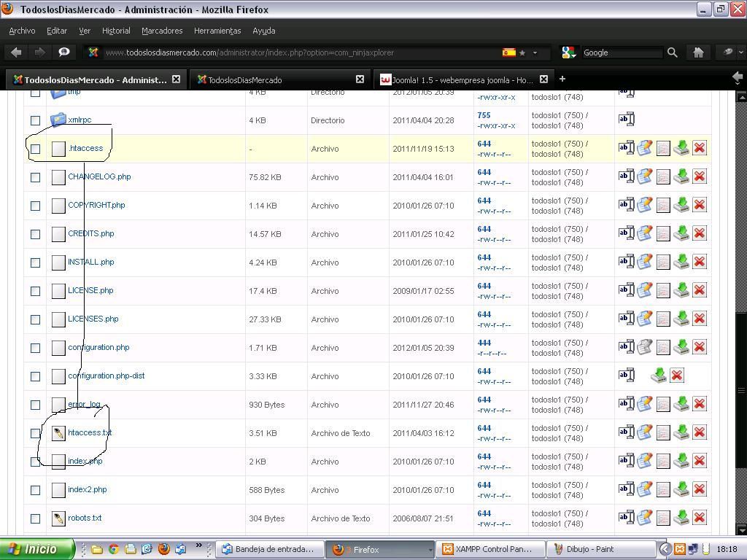Open bookmark star dropdown in address bar

(x=535, y=52)
